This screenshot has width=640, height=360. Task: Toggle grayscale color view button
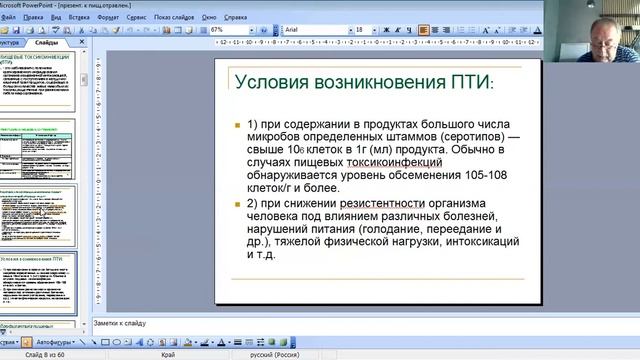click(204, 30)
